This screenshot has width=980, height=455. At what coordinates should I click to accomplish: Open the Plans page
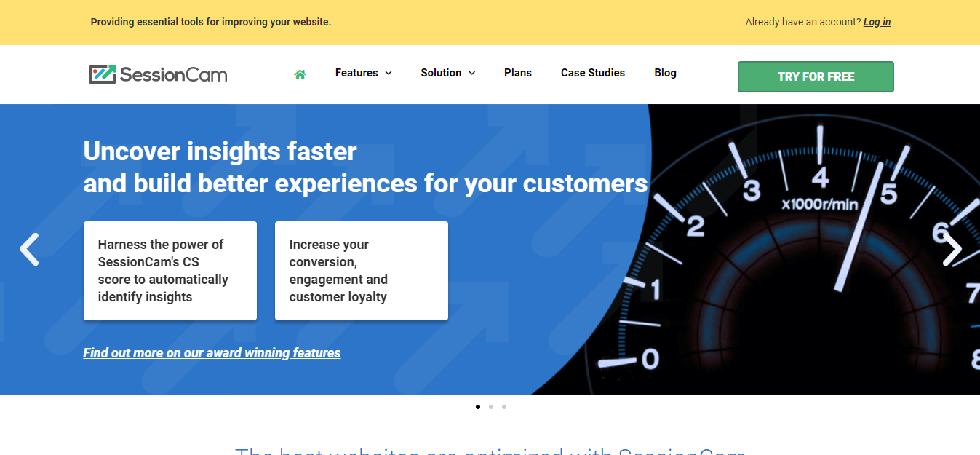coord(518,73)
